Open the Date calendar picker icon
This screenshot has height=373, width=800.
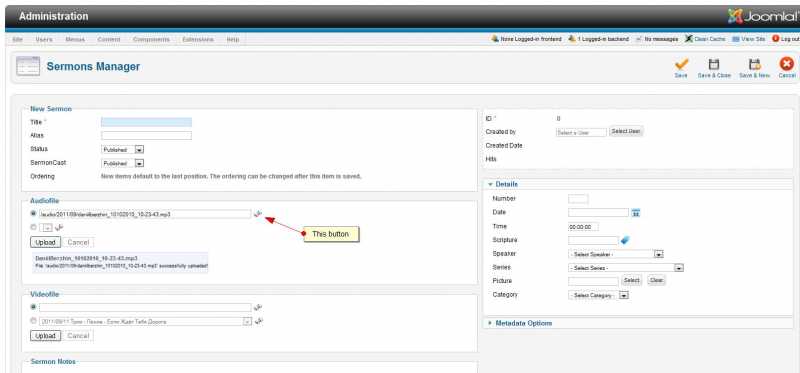(636, 213)
